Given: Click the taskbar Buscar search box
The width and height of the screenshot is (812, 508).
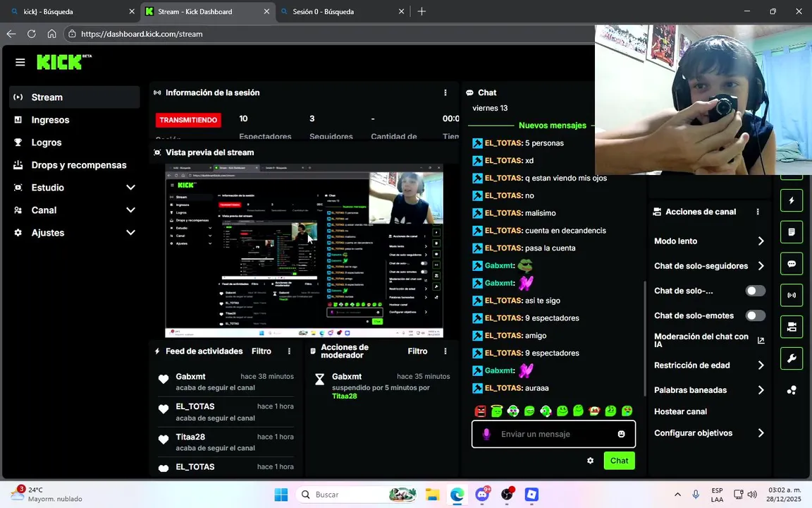Looking at the screenshot, I should pyautogui.click(x=356, y=495).
